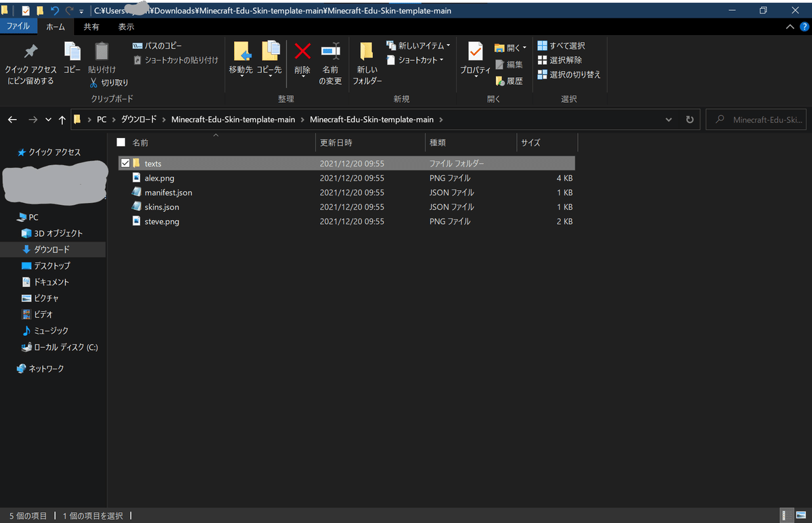Sort by サイズ (Size) column
This screenshot has width=812, height=523.
547,143
